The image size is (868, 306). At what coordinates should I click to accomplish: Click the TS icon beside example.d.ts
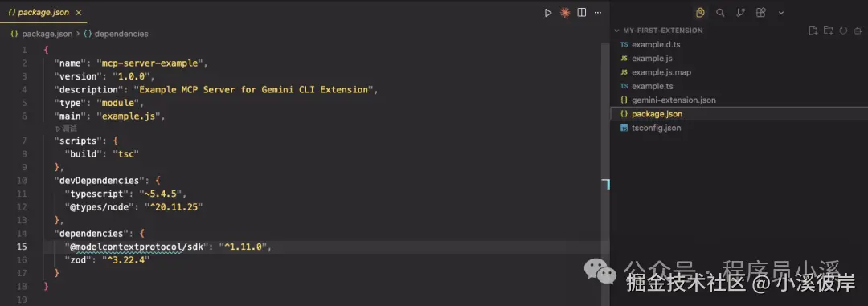click(624, 44)
